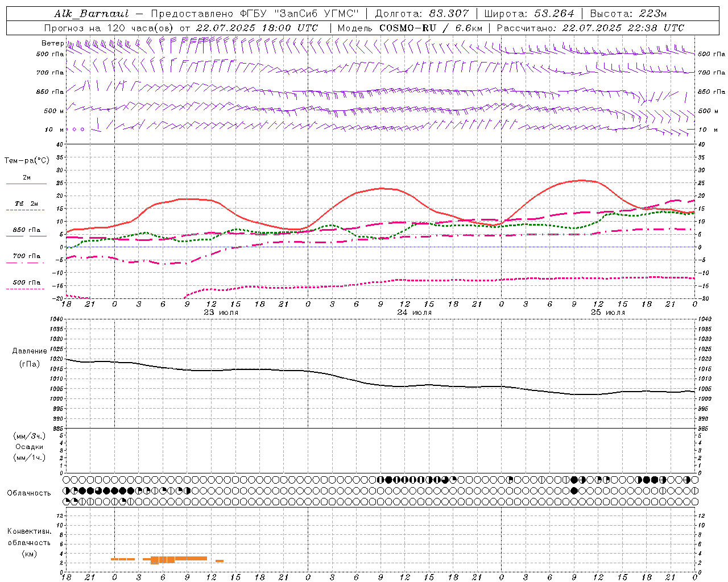Click the 'Тем-ра(°C)' panel label
The image size is (728, 582).
pyautogui.click(x=27, y=161)
